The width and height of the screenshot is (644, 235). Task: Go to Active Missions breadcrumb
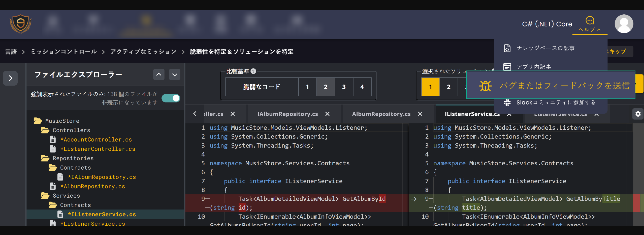click(143, 51)
